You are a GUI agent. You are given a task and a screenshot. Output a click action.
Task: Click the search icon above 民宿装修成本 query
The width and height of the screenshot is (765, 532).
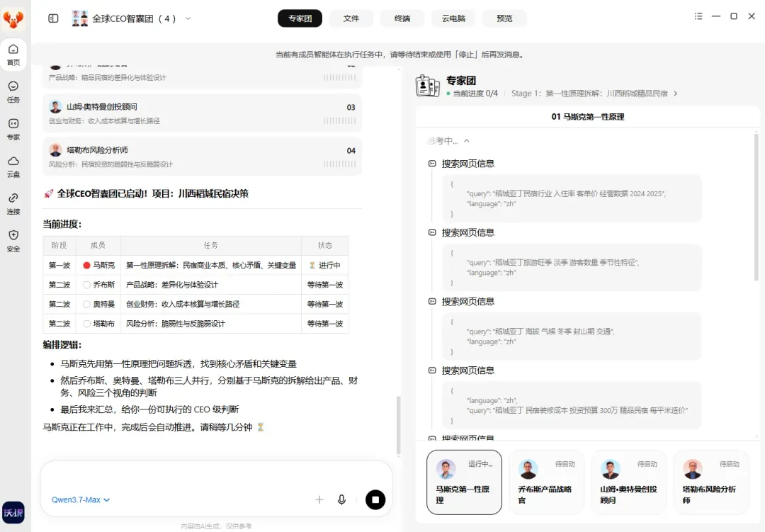pos(432,370)
